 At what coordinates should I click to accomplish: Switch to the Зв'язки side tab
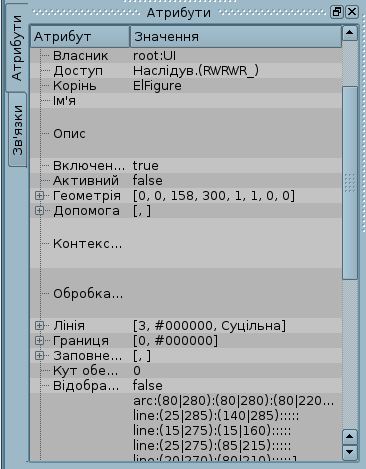pos(17,130)
